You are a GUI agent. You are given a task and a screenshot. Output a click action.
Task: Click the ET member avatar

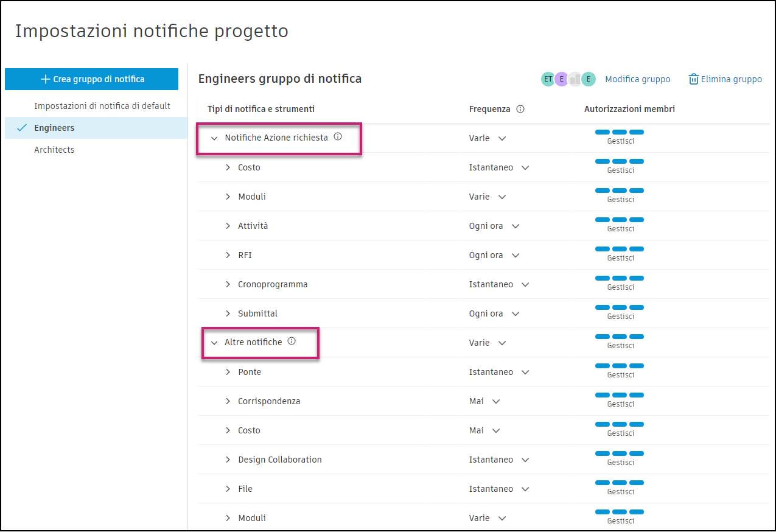coord(548,79)
